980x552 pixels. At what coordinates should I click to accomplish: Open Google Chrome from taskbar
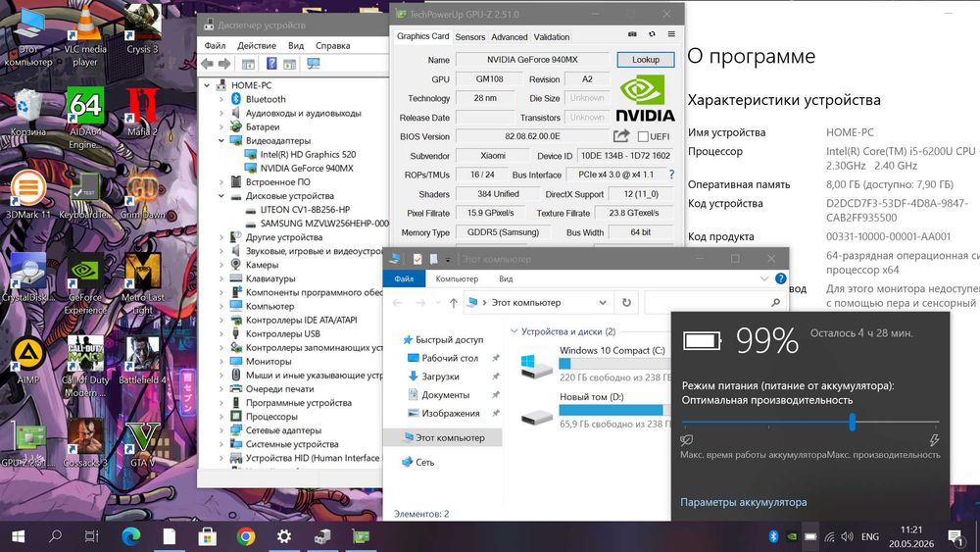point(246,536)
